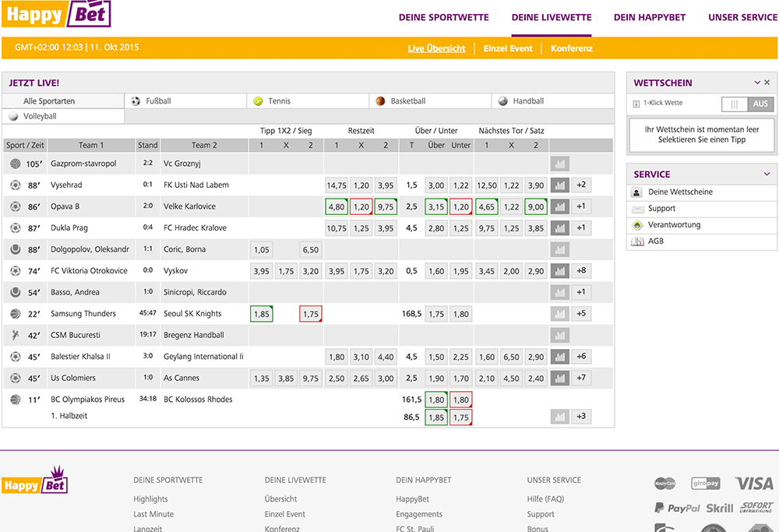Image resolution: width=779 pixels, height=532 pixels.
Task: Collapse the Wettschein panel chevron
Action: pos(757,83)
